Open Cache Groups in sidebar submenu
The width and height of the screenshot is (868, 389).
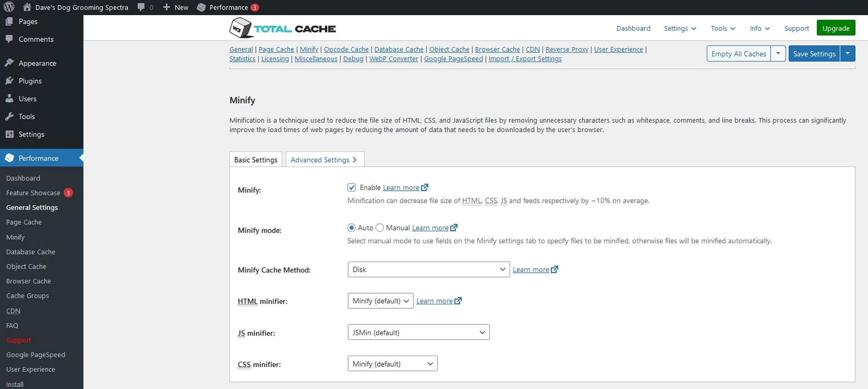coord(28,296)
